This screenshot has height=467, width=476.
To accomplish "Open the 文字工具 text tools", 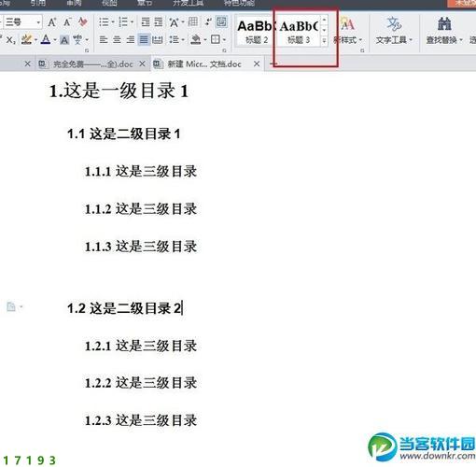I will point(394,31).
